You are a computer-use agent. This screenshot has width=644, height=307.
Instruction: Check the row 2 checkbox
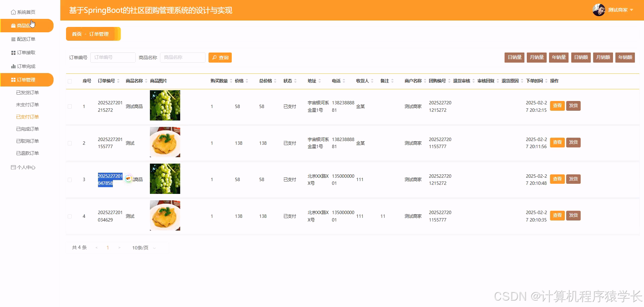pyautogui.click(x=70, y=143)
